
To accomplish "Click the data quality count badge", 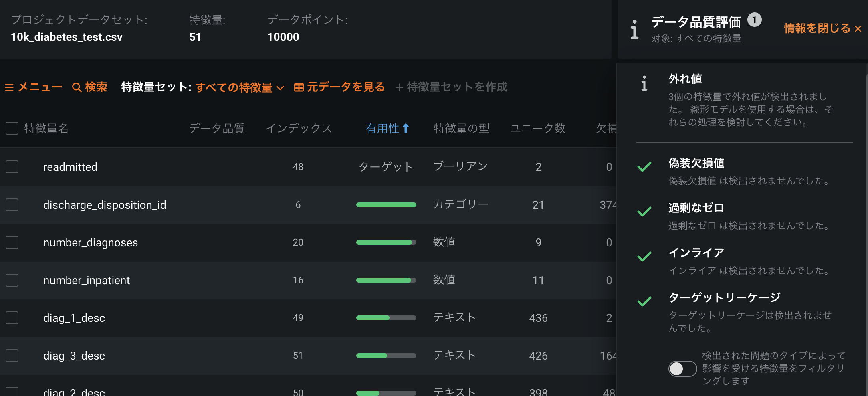I will [754, 20].
